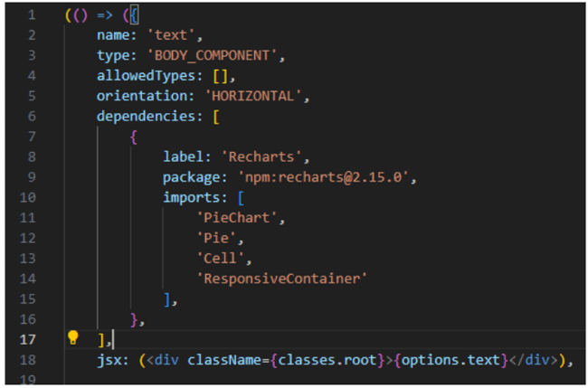The height and width of the screenshot is (388, 588).
Task: Click the 'Recharts' label string
Action: click(261, 157)
